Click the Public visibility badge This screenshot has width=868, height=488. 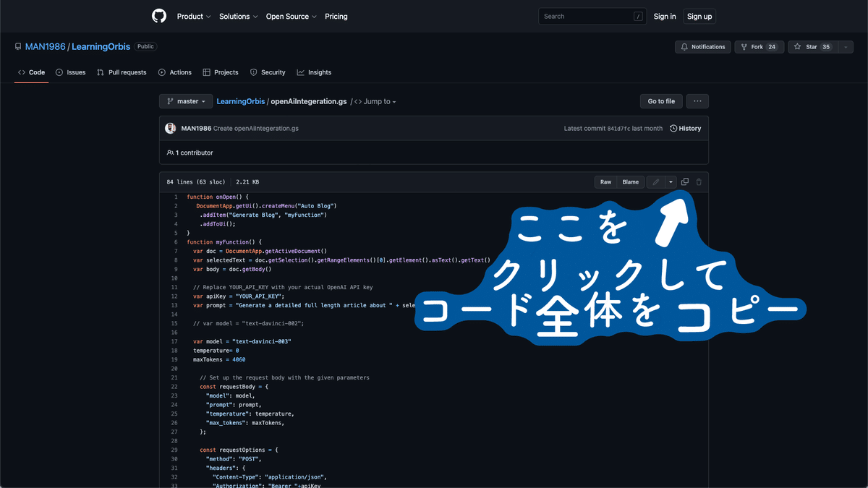[x=145, y=46]
